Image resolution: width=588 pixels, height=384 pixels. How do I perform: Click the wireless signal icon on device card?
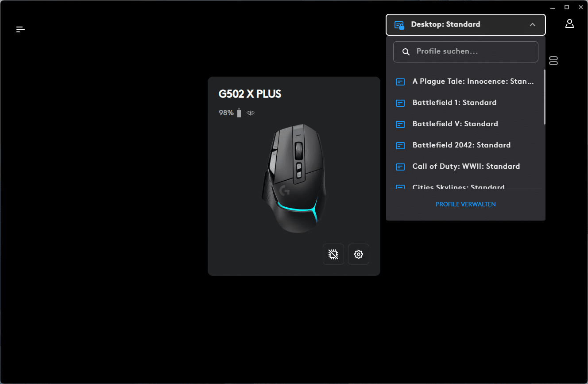(x=251, y=113)
